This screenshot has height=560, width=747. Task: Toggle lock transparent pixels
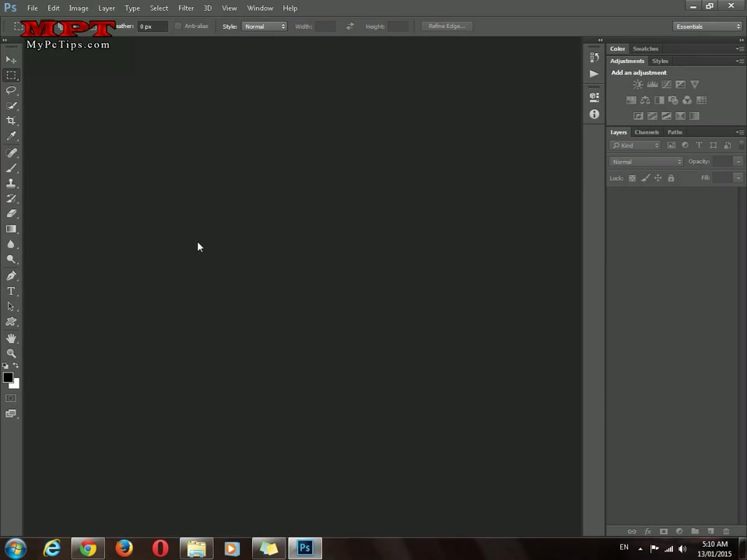coord(632,179)
